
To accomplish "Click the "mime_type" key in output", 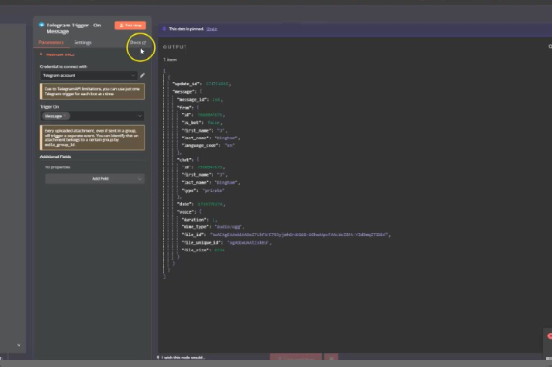I will click(x=196, y=227).
